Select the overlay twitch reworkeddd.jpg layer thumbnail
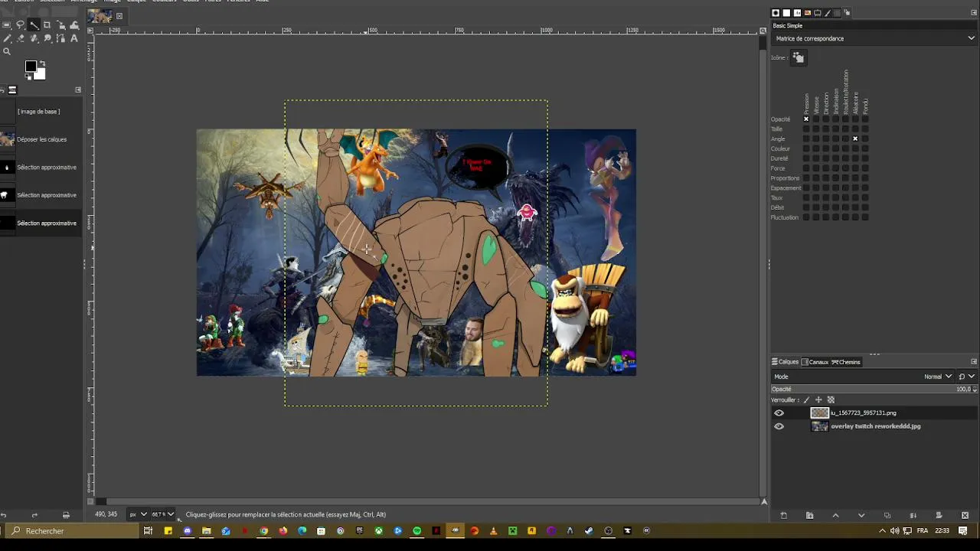The width and height of the screenshot is (980, 551). (820, 426)
